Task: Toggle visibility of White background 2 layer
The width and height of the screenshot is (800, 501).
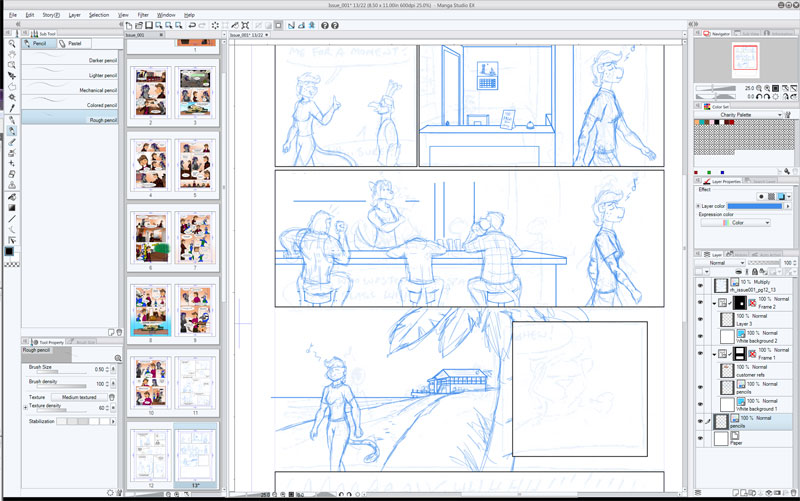Action: [701, 336]
